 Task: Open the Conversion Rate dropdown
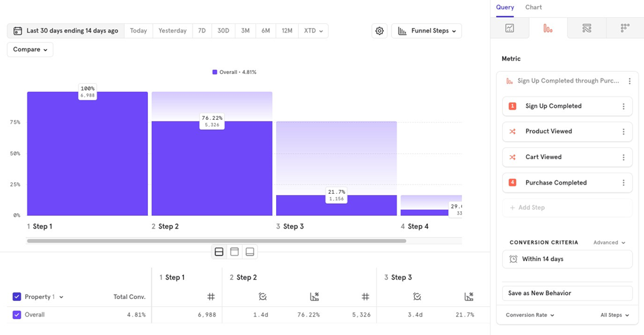click(530, 315)
